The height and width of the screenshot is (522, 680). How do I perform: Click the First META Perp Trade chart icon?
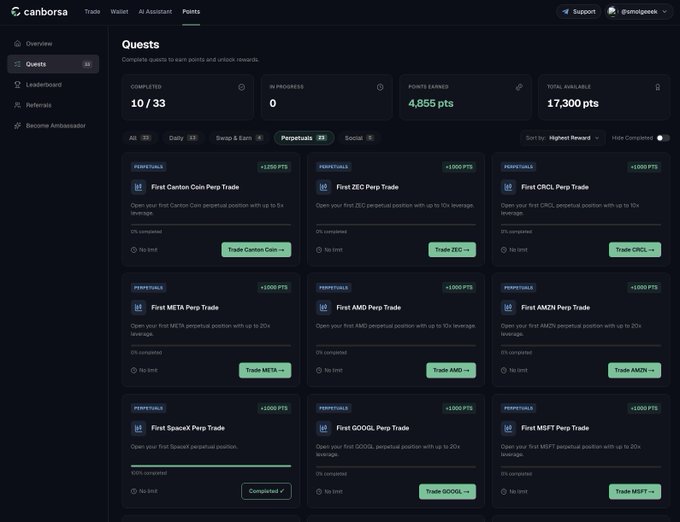coord(138,308)
